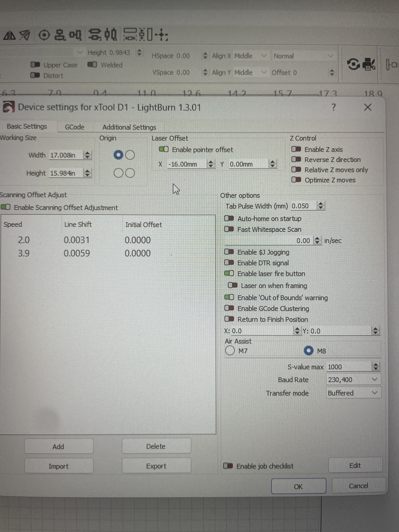This screenshot has width=399, height=532.
Task: Toggle the Distort switch
Action: (x=35, y=75)
